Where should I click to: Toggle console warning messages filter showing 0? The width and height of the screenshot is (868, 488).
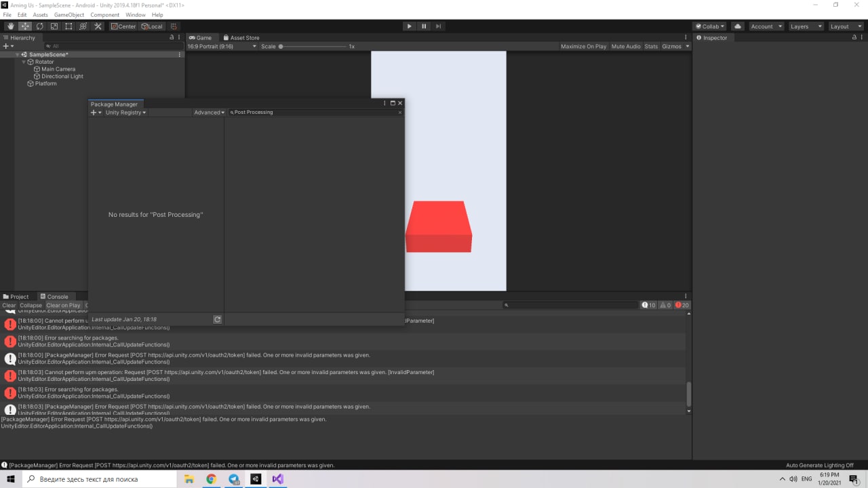[665, 305]
